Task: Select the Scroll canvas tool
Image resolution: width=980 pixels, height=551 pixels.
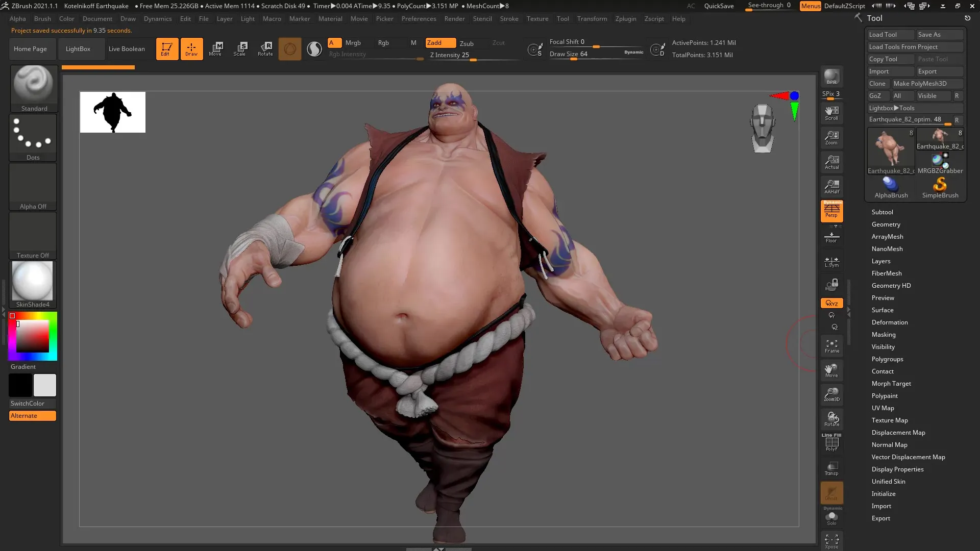Action: [831, 113]
